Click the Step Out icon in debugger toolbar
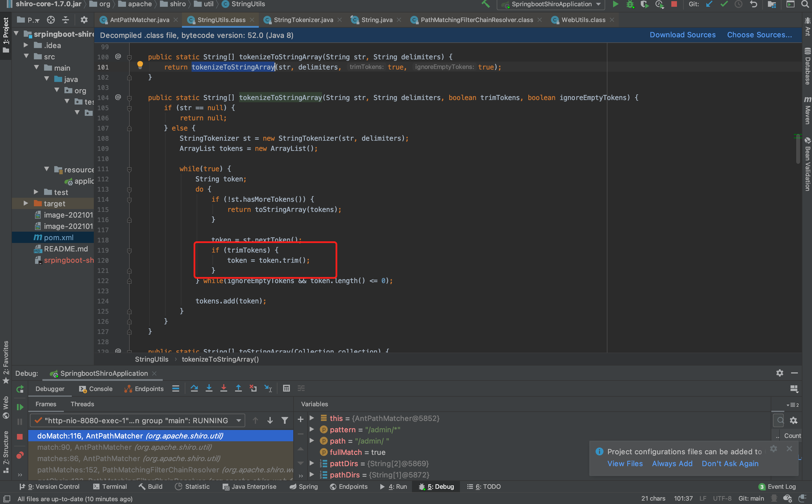Image resolution: width=812 pixels, height=504 pixels. pyautogui.click(x=238, y=388)
